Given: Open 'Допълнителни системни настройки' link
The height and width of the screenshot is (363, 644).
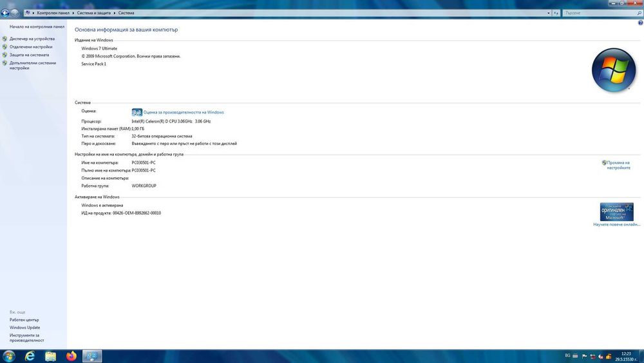Looking at the screenshot, I should coord(33,65).
